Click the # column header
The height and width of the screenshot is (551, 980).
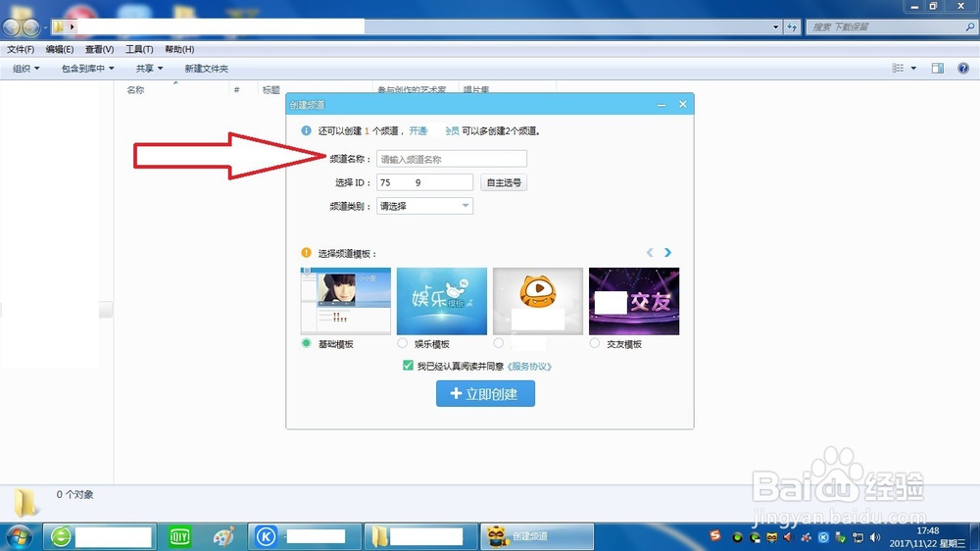pos(237,90)
